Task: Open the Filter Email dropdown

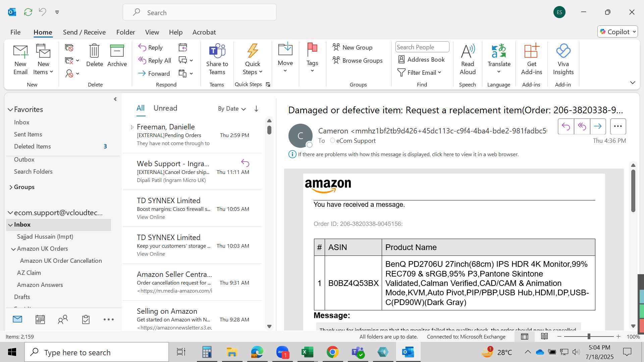Action: tap(419, 72)
